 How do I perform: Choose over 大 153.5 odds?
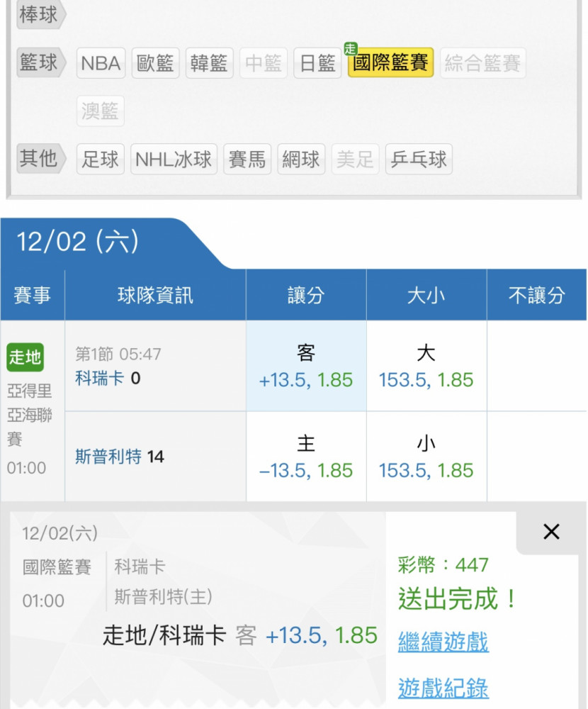pos(426,366)
